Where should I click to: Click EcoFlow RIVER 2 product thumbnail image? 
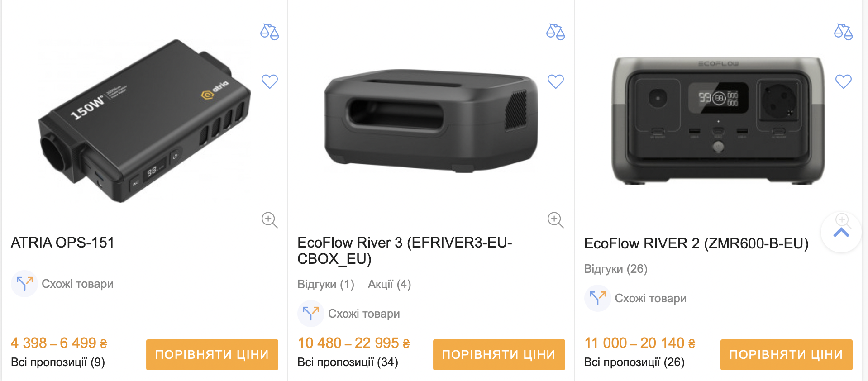718,121
